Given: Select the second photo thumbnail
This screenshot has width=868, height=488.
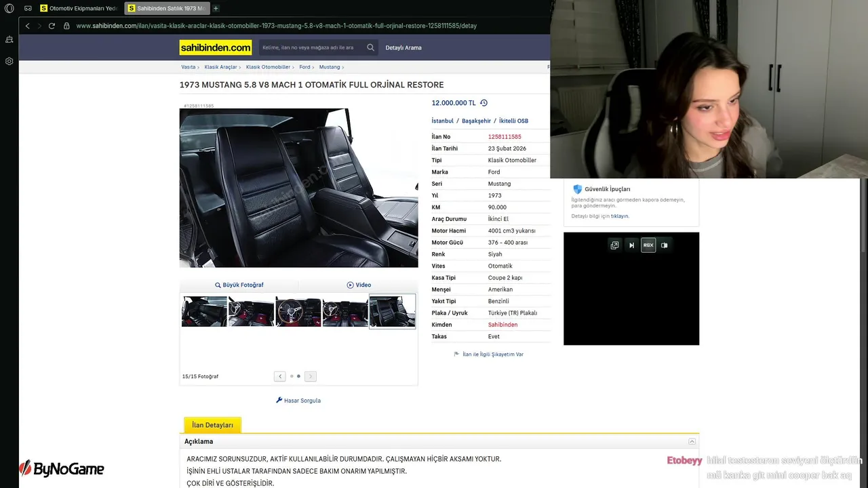Looking at the screenshot, I should (251, 312).
